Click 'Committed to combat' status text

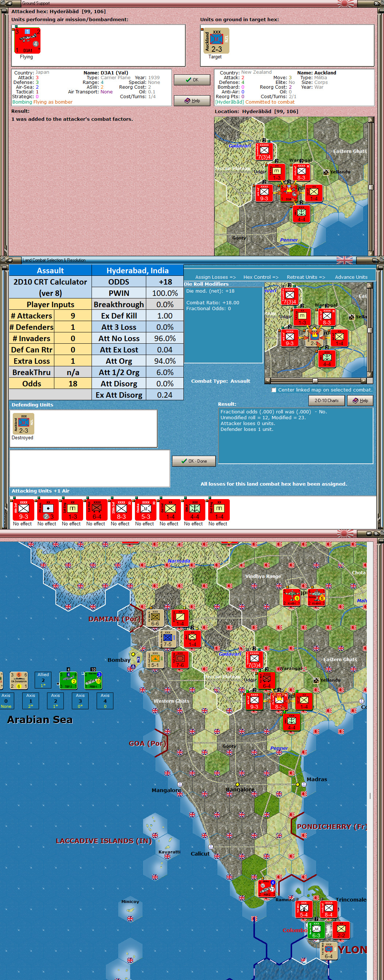pyautogui.click(x=270, y=102)
